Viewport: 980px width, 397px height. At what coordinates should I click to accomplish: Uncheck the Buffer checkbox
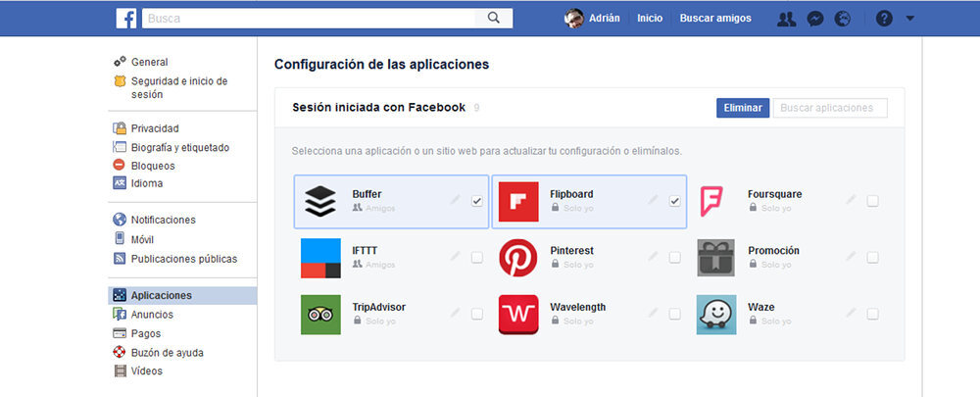coord(477,201)
